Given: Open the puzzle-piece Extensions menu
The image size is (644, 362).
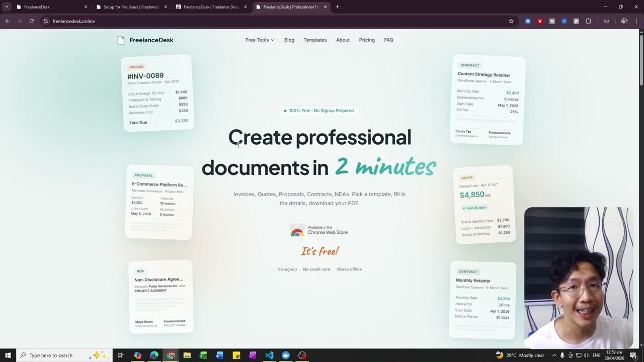Looking at the screenshot, I should (588, 21).
